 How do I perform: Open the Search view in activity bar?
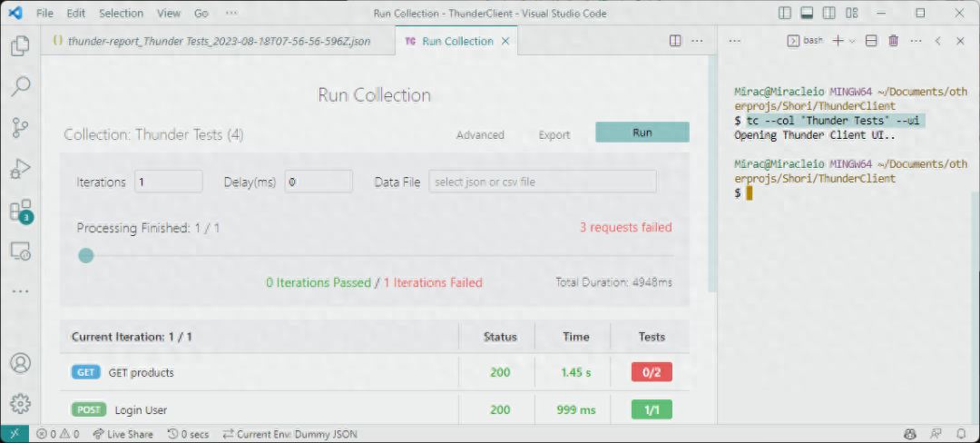tap(20, 86)
